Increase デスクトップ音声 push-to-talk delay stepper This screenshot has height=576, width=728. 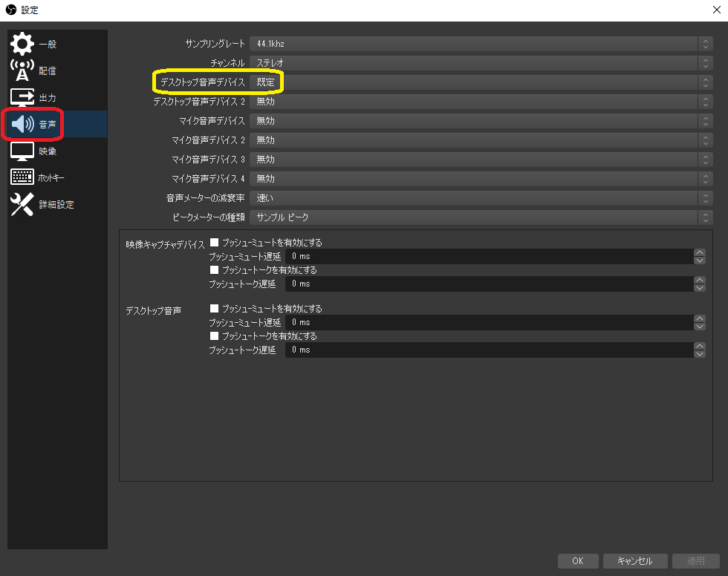(x=699, y=346)
